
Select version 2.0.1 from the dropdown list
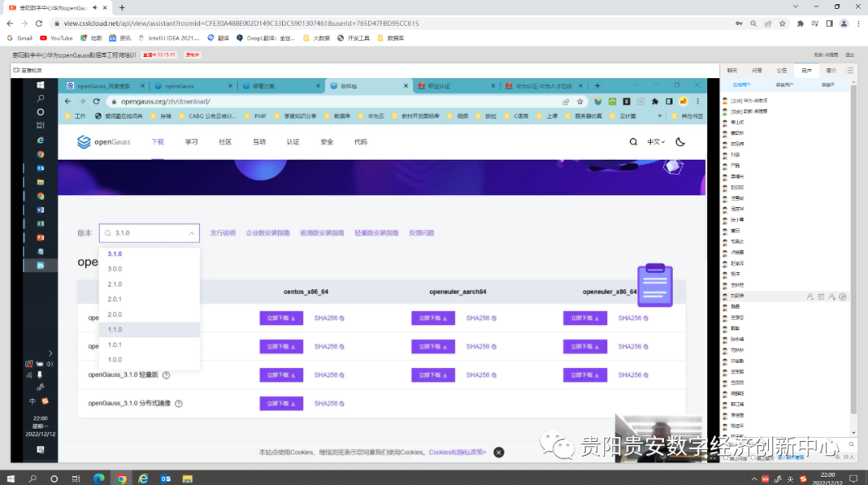click(149, 300)
